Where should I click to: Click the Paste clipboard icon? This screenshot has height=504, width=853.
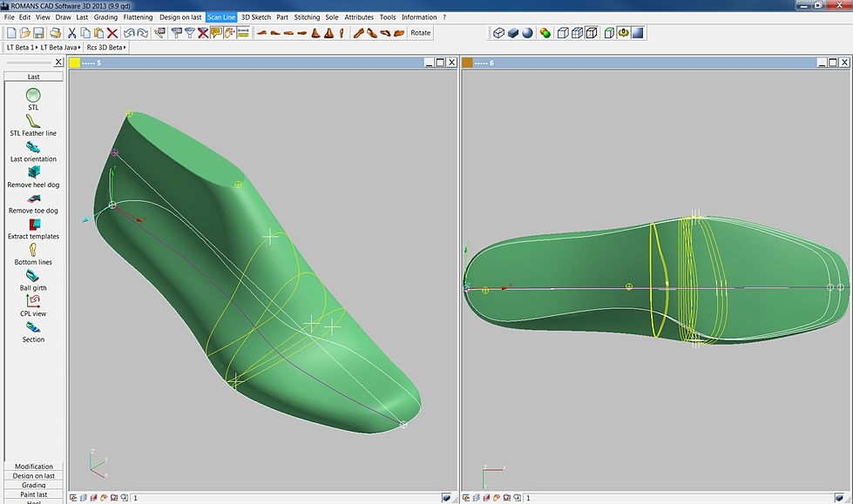pos(98,33)
